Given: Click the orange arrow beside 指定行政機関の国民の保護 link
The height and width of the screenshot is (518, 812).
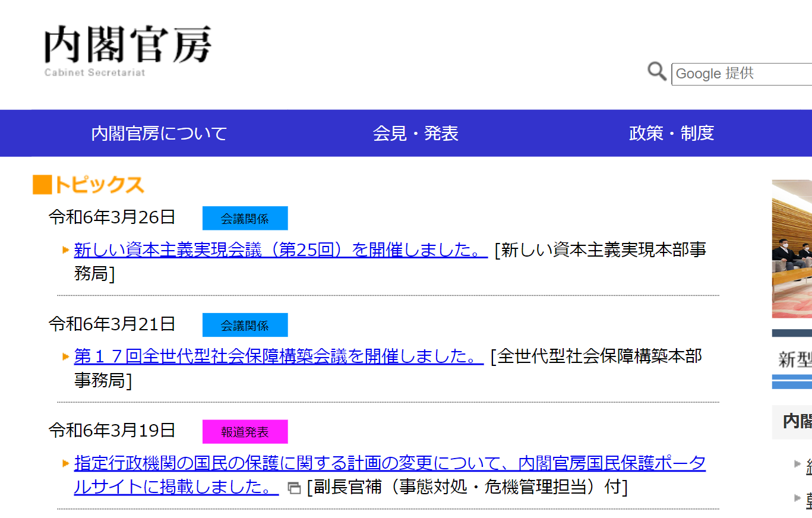Looking at the screenshot, I should tap(66, 463).
